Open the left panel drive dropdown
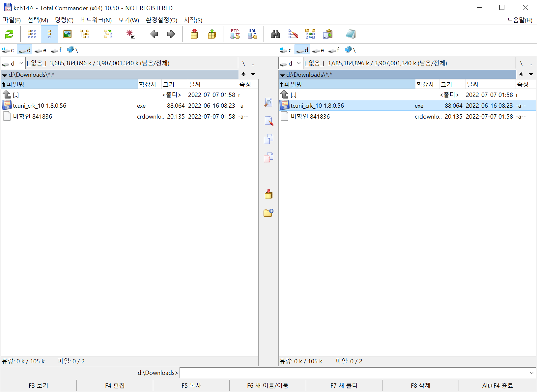The image size is (537, 392). (x=13, y=63)
